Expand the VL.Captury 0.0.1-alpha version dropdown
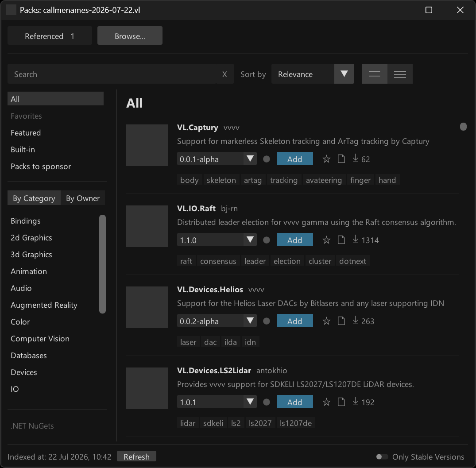Viewport: 476px width, 468px height. click(217, 159)
